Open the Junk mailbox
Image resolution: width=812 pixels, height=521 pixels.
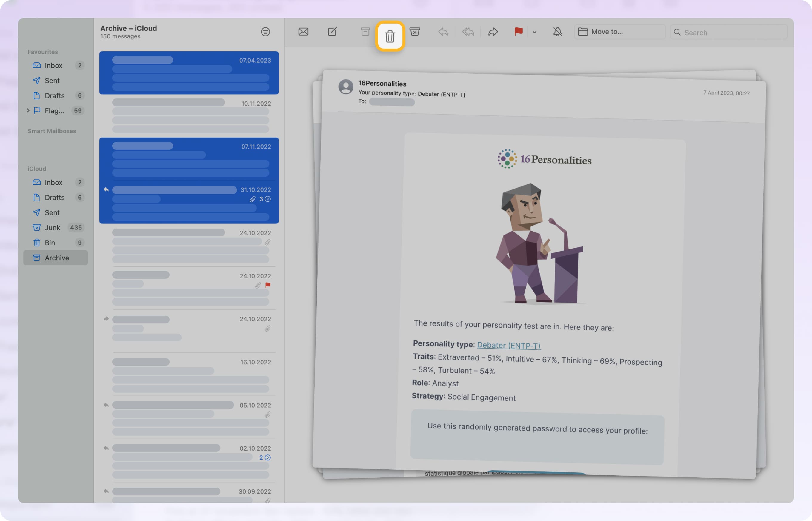(56, 228)
